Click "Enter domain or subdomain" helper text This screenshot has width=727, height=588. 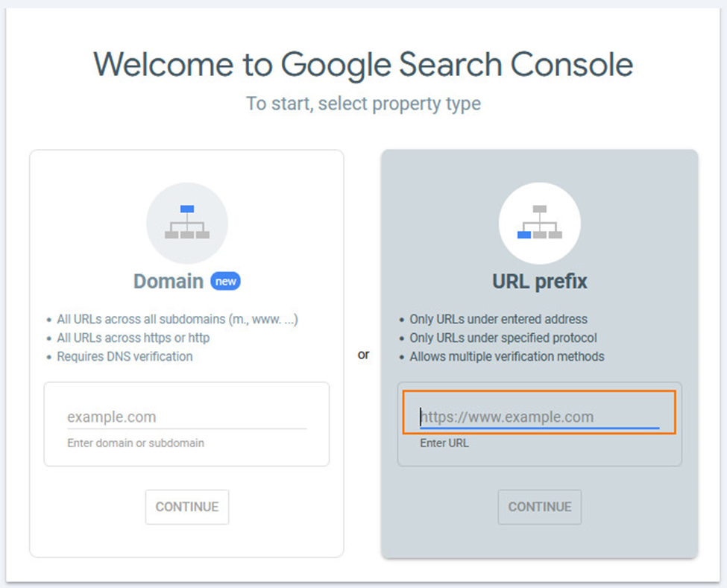136,443
